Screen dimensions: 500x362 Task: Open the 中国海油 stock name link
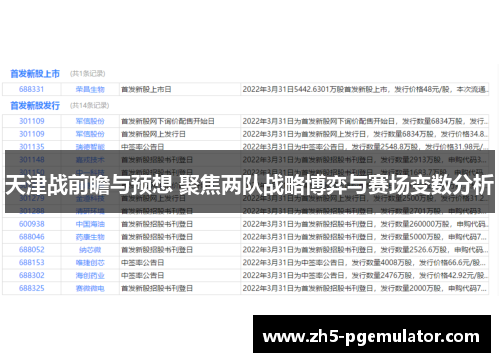(90, 224)
